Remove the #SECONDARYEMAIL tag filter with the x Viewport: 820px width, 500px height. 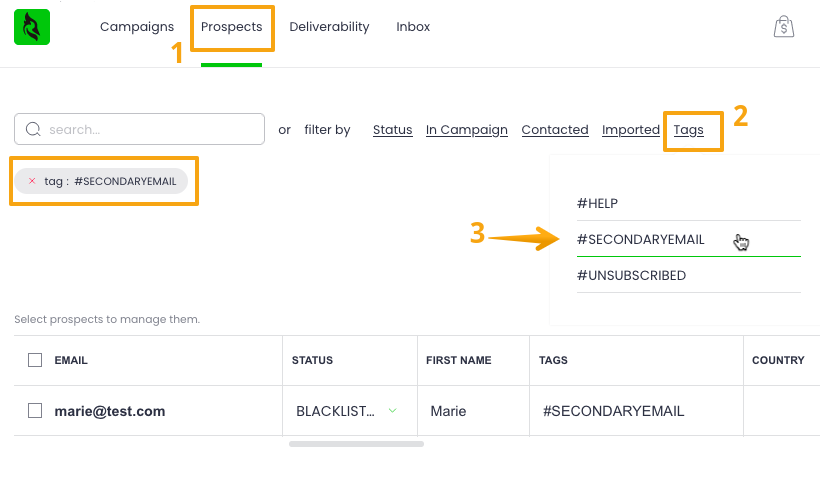32,181
